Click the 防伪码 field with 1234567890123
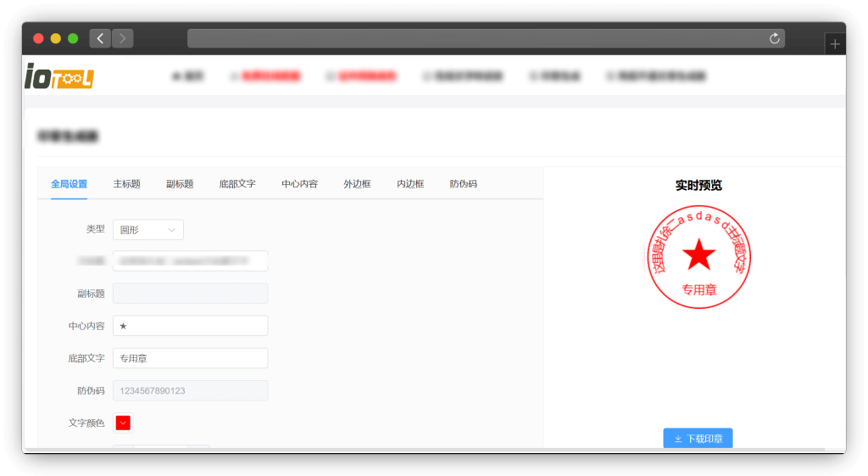This screenshot has width=868, height=476. (x=191, y=390)
